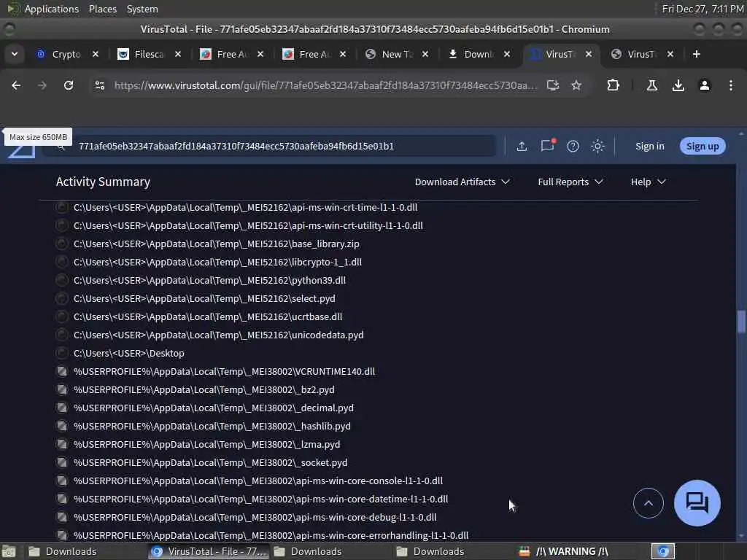The image size is (747, 560).
Task: Open the VirusTotal help circle icon
Action: (573, 146)
